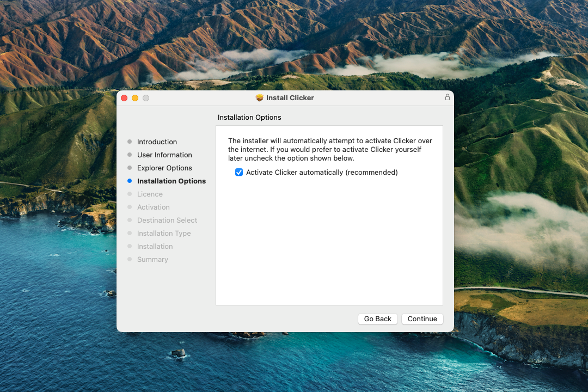Select the Introduction step in sidebar
This screenshot has height=392, width=588.
point(157,142)
